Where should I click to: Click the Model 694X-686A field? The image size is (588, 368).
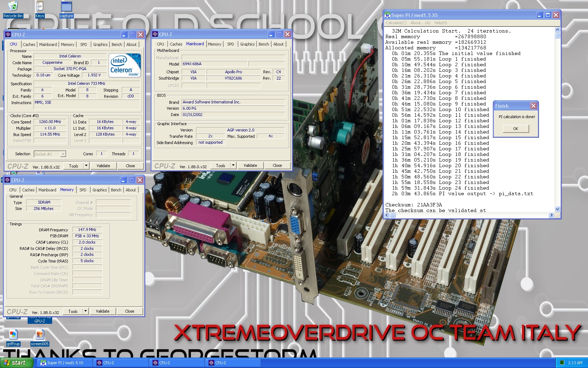tap(215, 64)
